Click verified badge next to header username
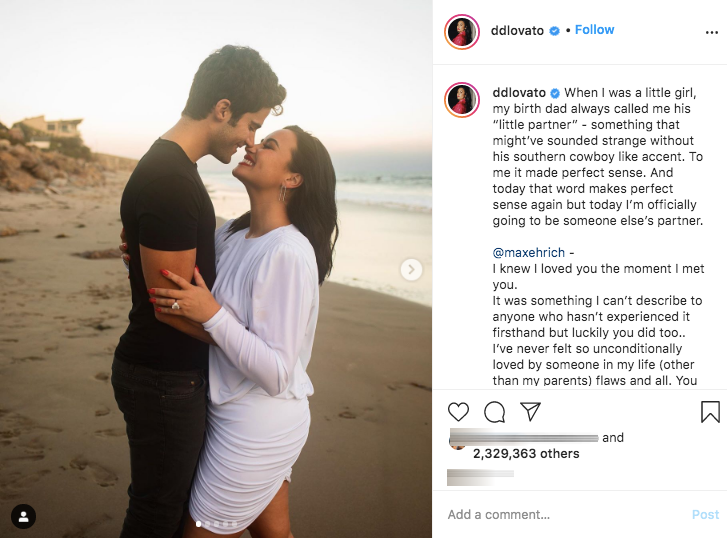727x538 pixels. [x=555, y=31]
